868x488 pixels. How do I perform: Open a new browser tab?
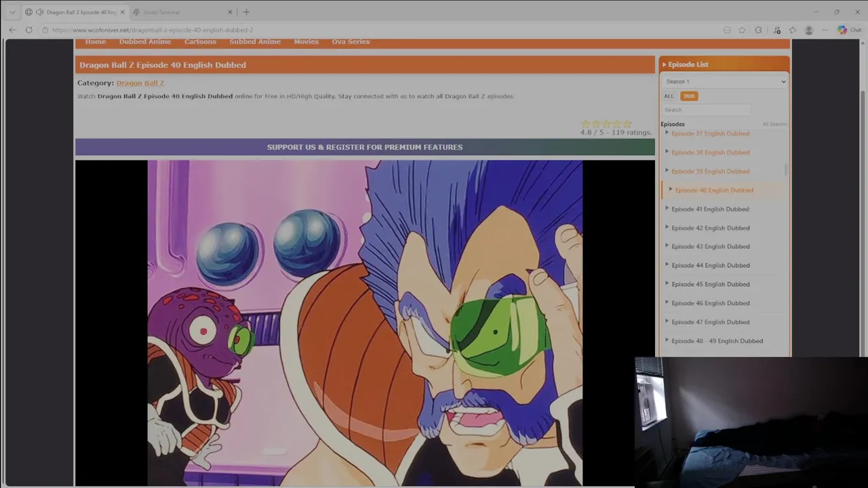[x=246, y=12]
